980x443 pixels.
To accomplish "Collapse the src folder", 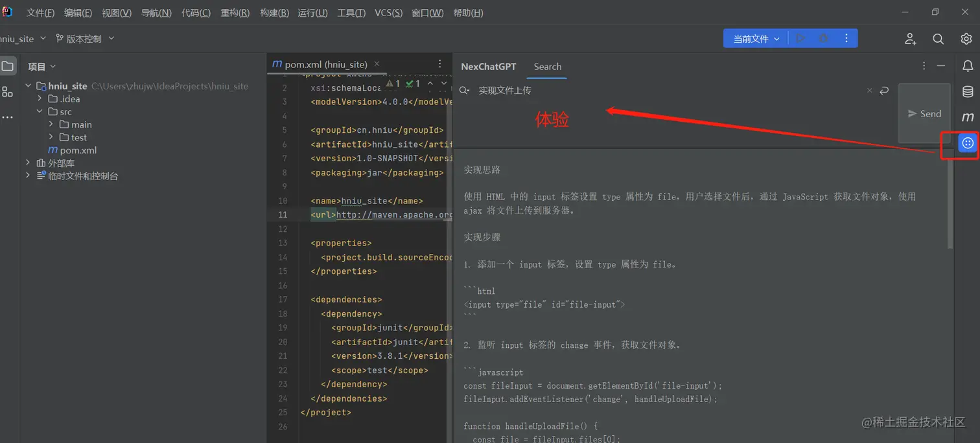I will tap(40, 111).
